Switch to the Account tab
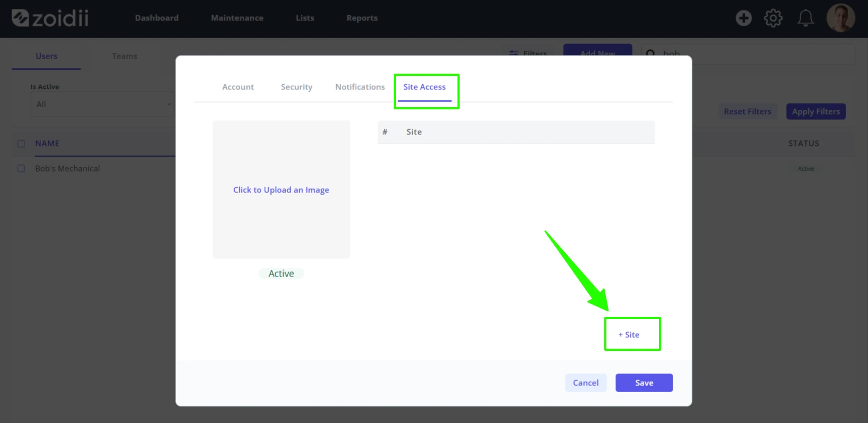 238,87
